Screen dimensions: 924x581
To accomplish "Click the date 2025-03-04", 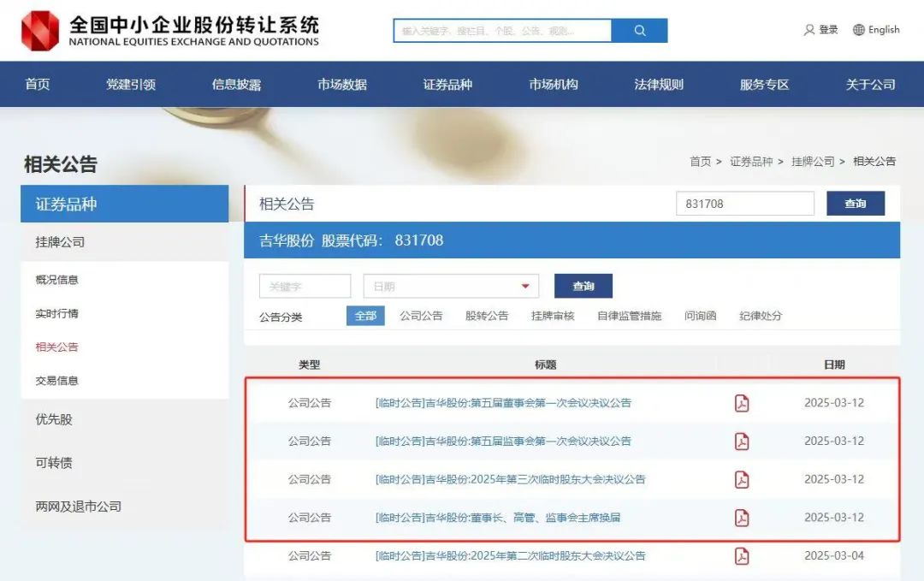I will 834,555.
